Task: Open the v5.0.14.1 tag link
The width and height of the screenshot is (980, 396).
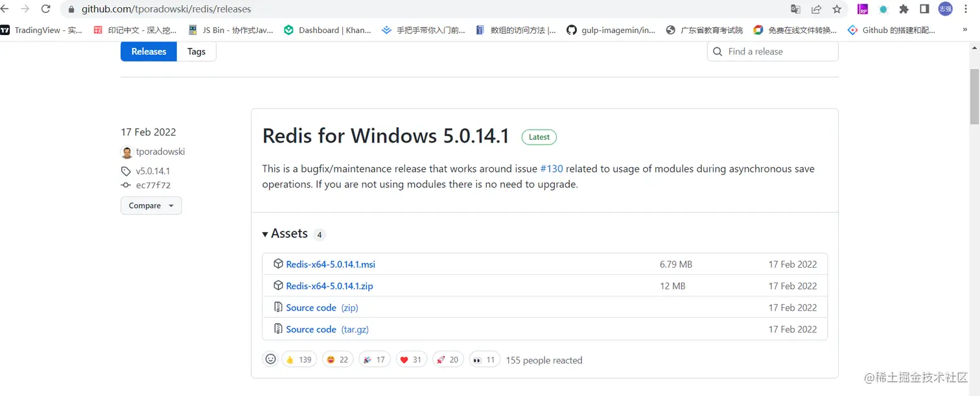Action: (x=152, y=171)
